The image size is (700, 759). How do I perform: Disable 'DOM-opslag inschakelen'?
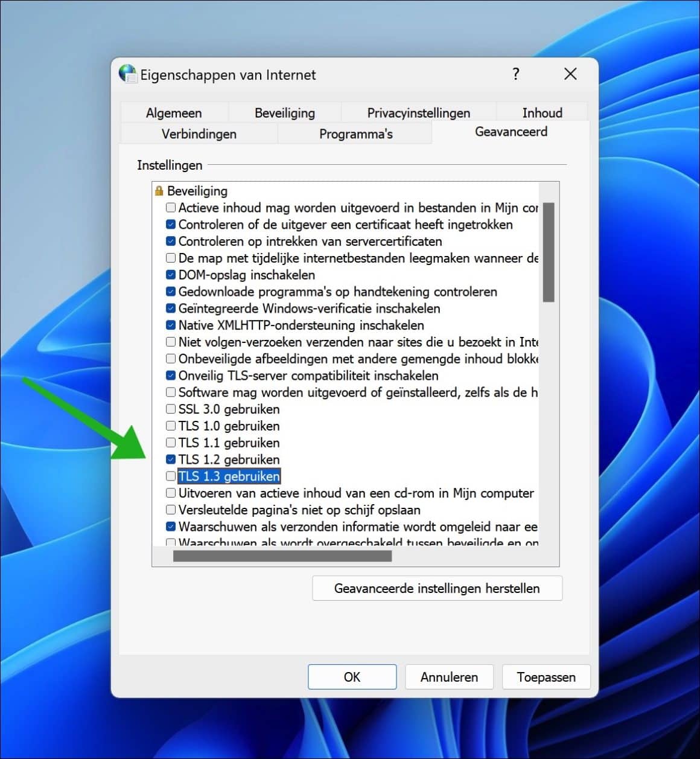pos(171,274)
